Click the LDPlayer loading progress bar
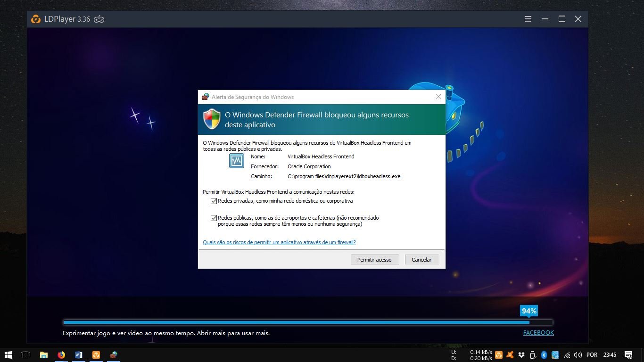This screenshot has width=644, height=362. coord(308,322)
